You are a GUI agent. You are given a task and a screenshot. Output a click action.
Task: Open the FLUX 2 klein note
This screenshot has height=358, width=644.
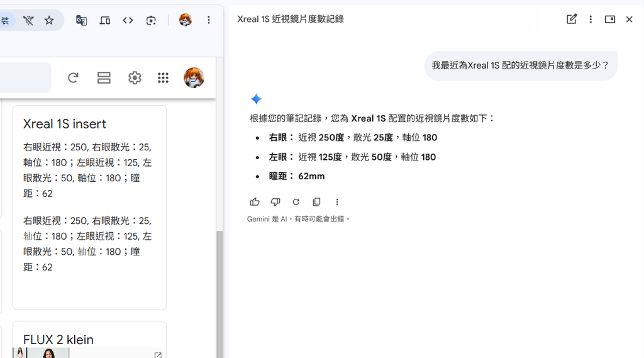89,340
